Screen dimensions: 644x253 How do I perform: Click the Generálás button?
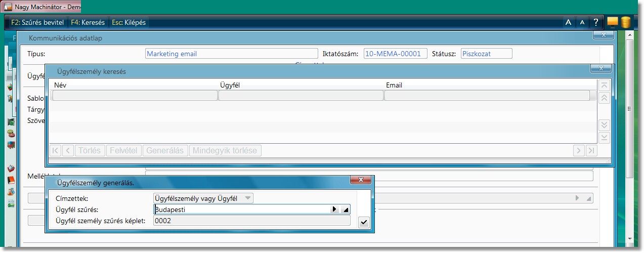(165, 150)
